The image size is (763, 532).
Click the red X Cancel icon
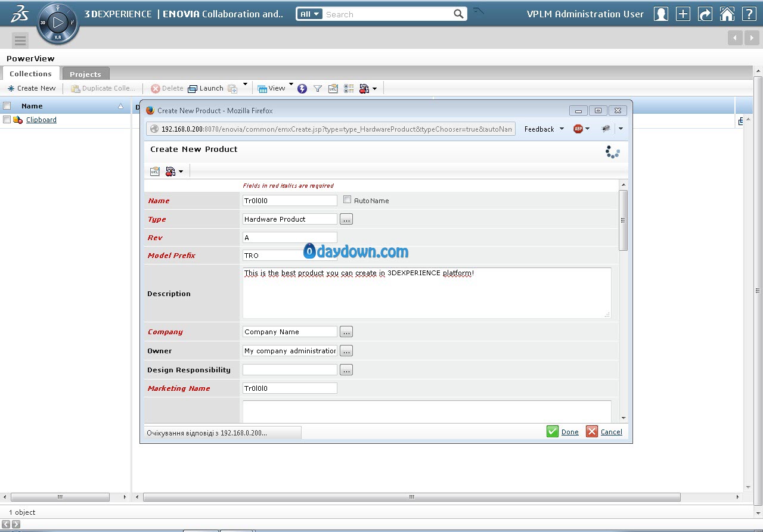[592, 431]
